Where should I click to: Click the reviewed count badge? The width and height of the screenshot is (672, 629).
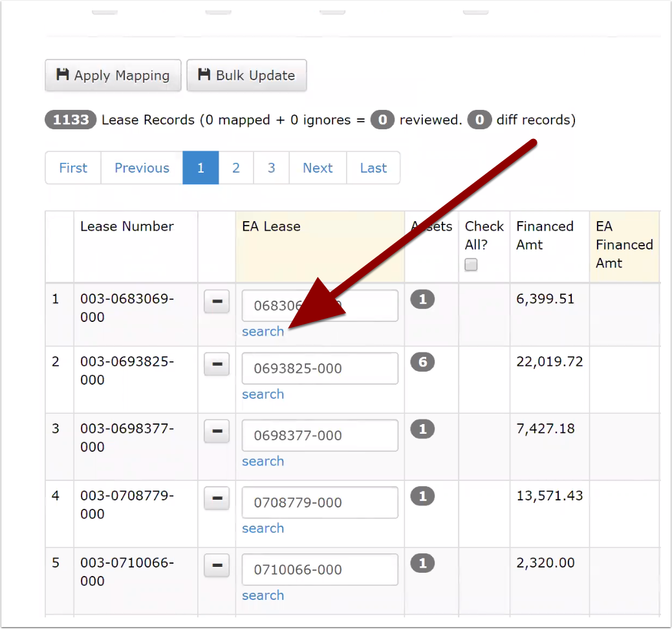382,120
